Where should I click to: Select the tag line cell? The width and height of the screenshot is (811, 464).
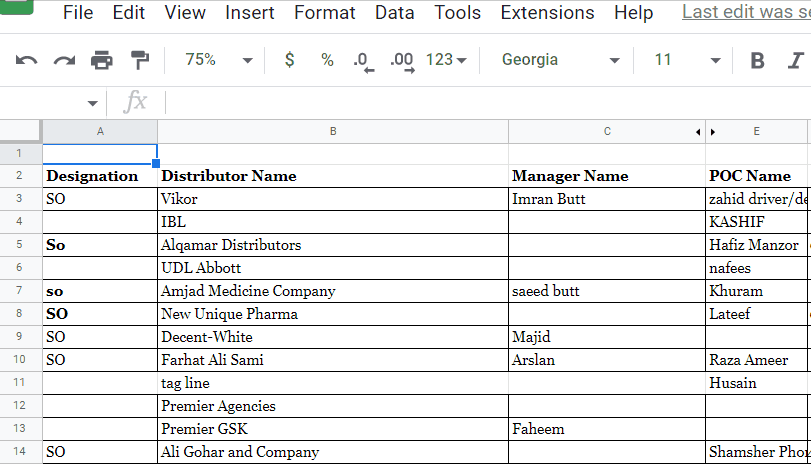pyautogui.click(x=333, y=383)
